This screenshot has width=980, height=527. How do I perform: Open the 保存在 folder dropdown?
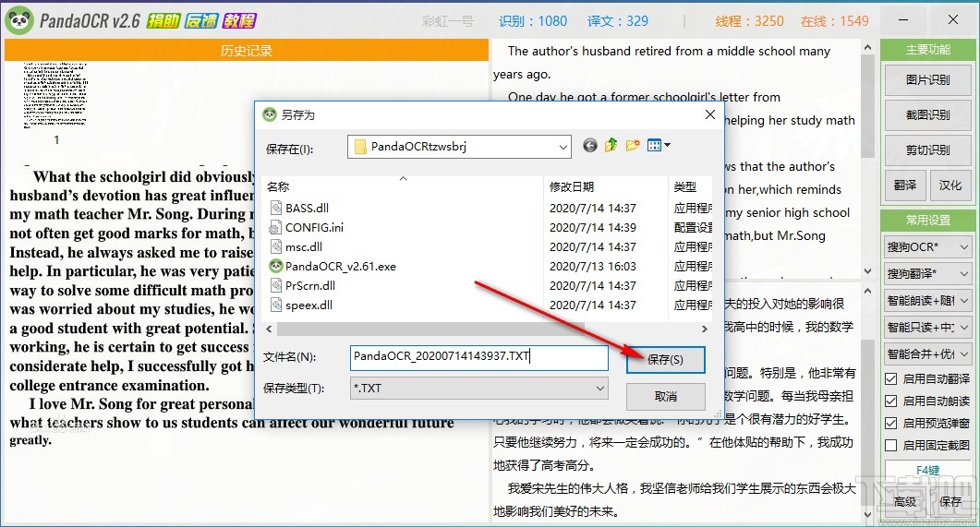coord(459,147)
